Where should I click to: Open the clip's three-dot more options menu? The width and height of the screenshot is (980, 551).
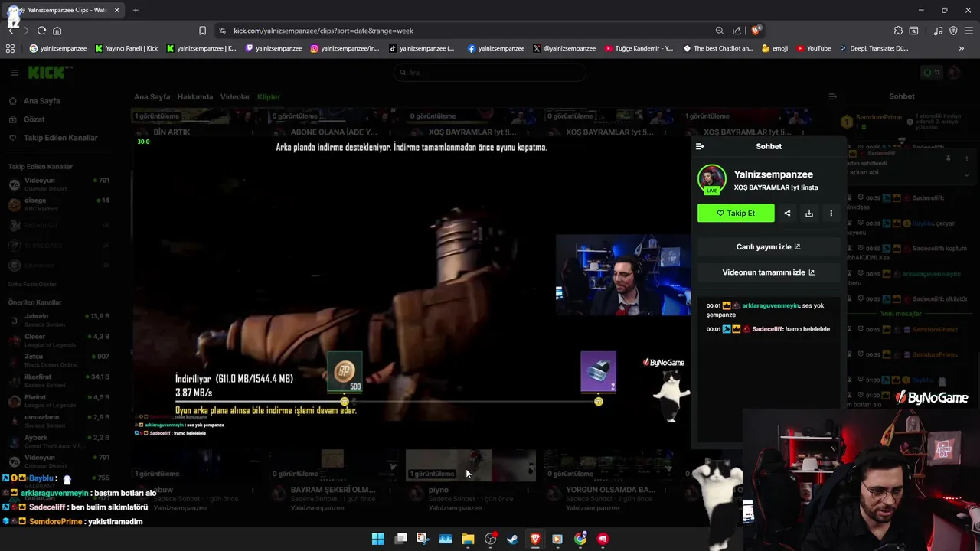tap(831, 214)
